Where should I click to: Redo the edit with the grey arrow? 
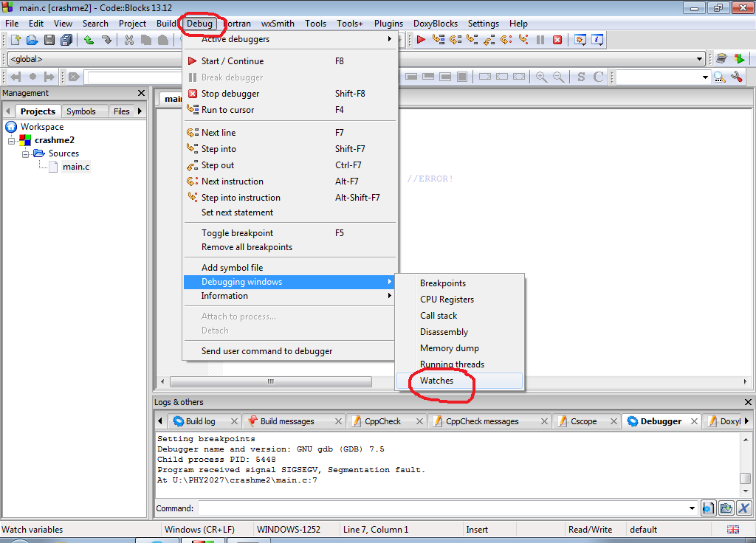click(x=106, y=40)
